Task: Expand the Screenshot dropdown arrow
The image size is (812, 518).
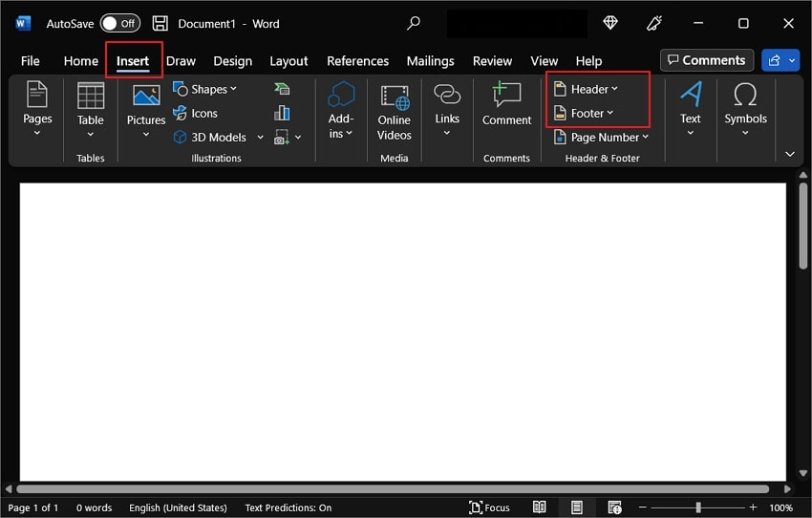Action: pyautogui.click(x=298, y=138)
